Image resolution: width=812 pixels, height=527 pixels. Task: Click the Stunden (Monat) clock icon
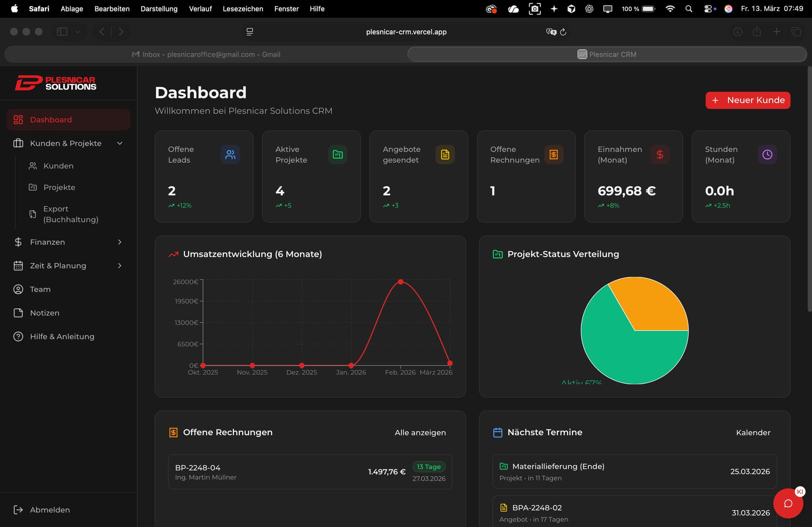click(x=767, y=155)
